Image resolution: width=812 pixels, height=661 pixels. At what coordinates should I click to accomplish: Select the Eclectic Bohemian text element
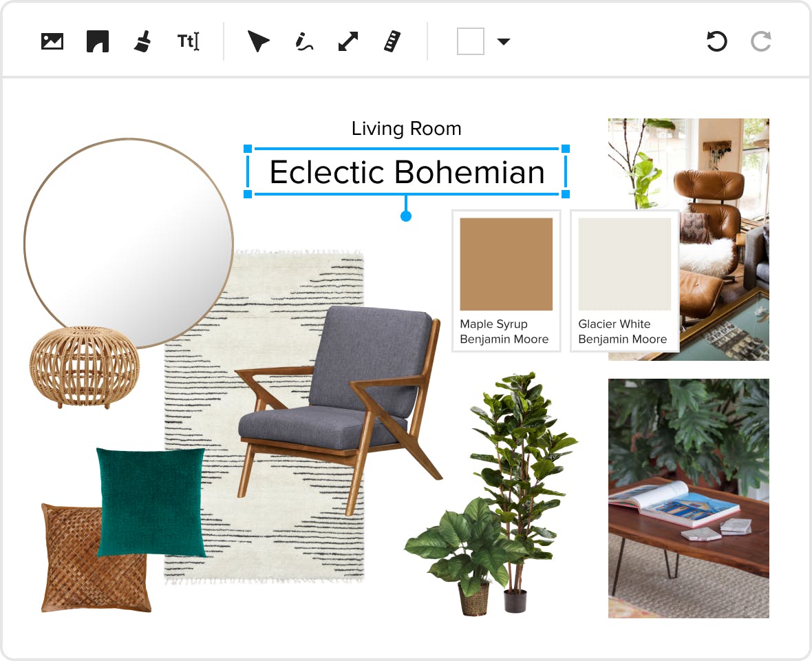406,173
